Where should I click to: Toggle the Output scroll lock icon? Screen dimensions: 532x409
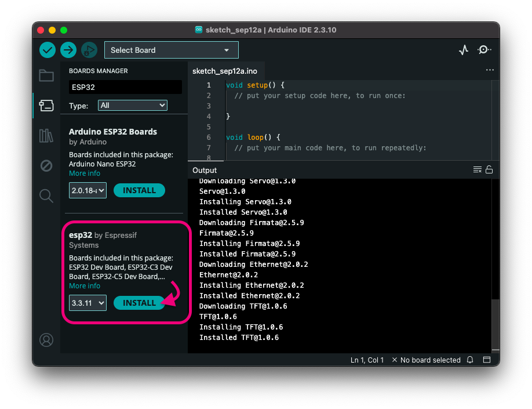click(x=489, y=169)
